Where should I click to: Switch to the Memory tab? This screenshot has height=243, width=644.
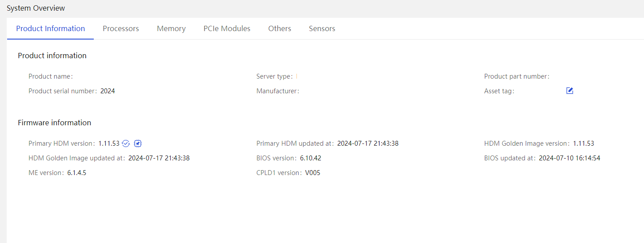[x=171, y=28]
